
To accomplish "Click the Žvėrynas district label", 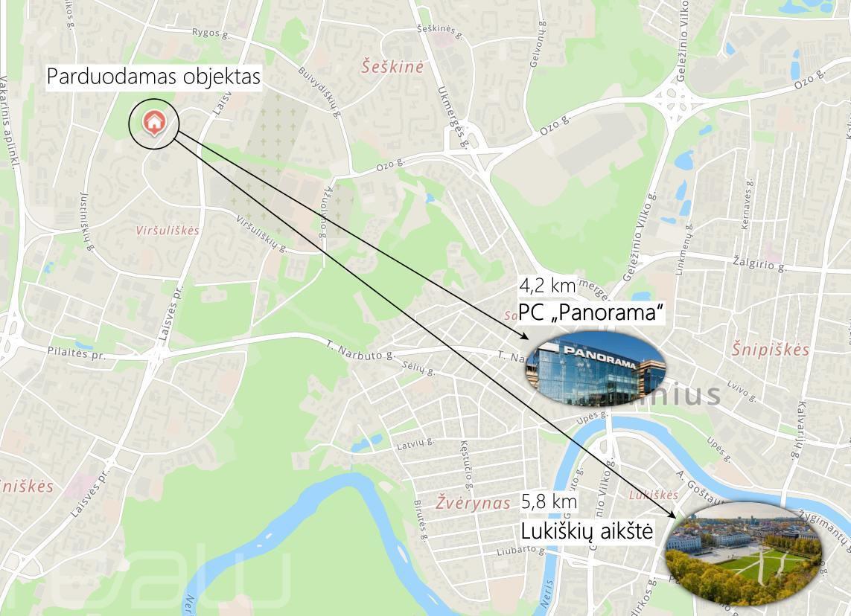I will point(473,503).
